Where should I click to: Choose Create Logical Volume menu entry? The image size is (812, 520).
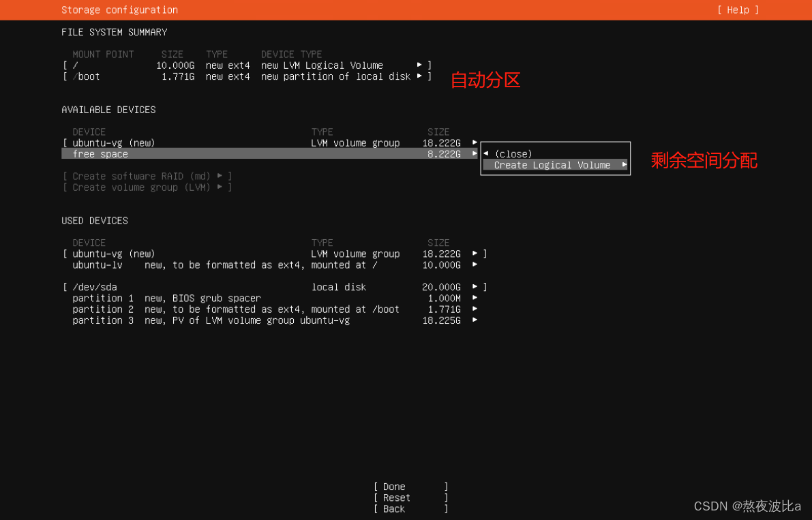555,165
